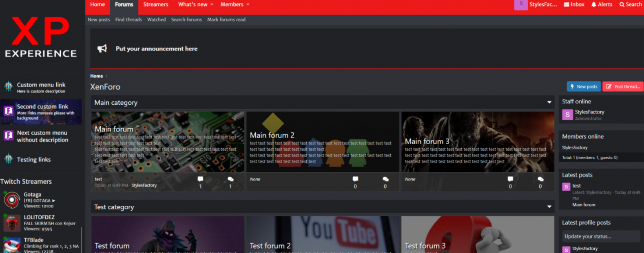Collapse the Test category section
The height and width of the screenshot is (253, 644).
tap(549, 207)
